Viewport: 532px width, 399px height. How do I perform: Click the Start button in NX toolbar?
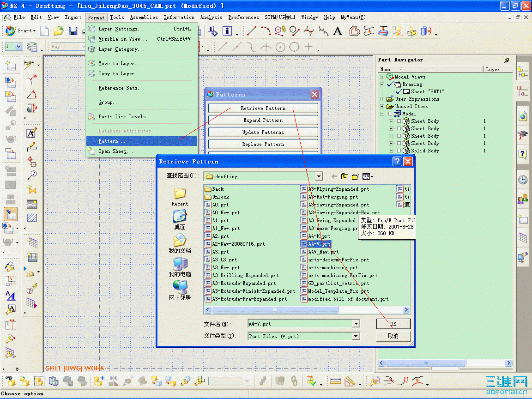pyautogui.click(x=20, y=30)
